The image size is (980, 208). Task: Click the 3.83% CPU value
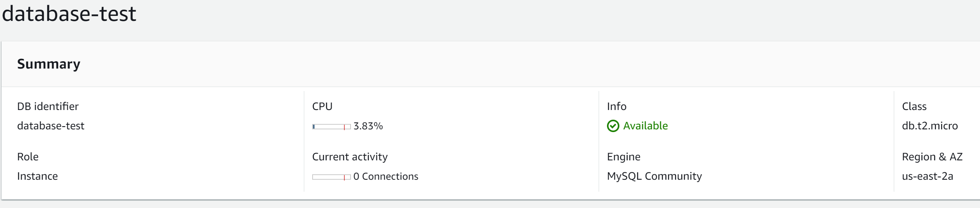pos(368,126)
